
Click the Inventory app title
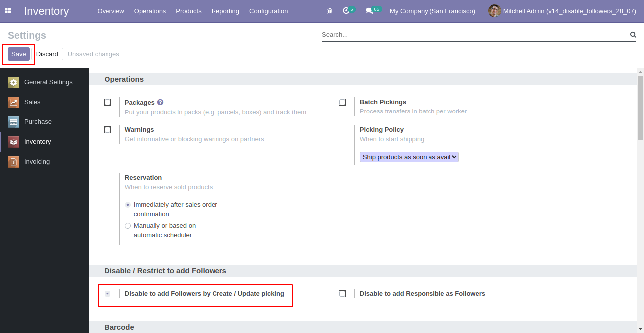tap(46, 11)
